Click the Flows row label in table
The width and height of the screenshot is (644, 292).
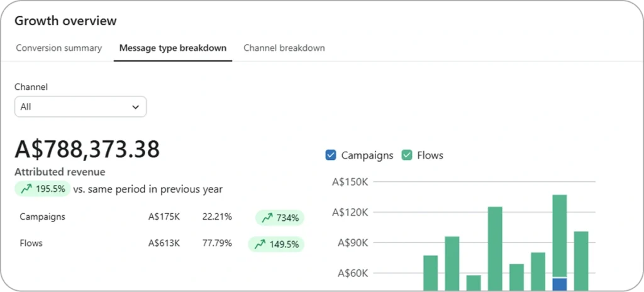coord(31,243)
